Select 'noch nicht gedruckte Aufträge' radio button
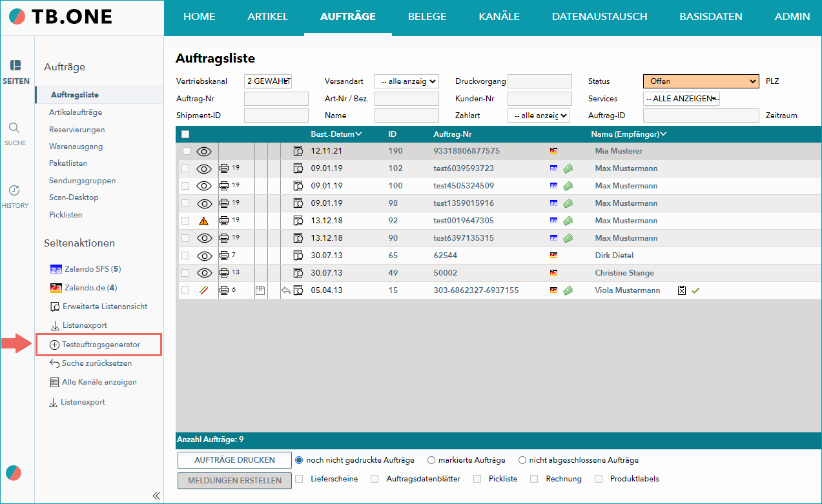Viewport: 822px width, 504px height. coord(299,460)
